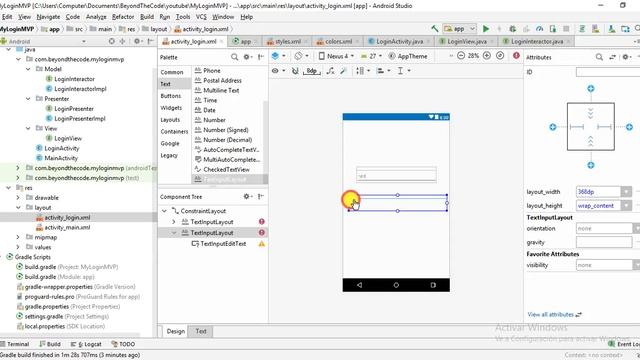
Task: Select Layouts palette category
Action: click(x=170, y=120)
